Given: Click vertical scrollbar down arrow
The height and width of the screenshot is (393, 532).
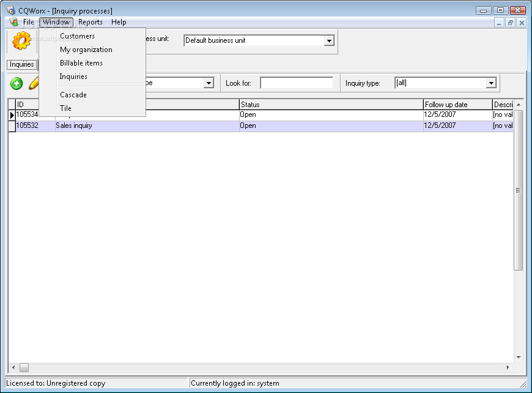Looking at the screenshot, I should pos(519,357).
